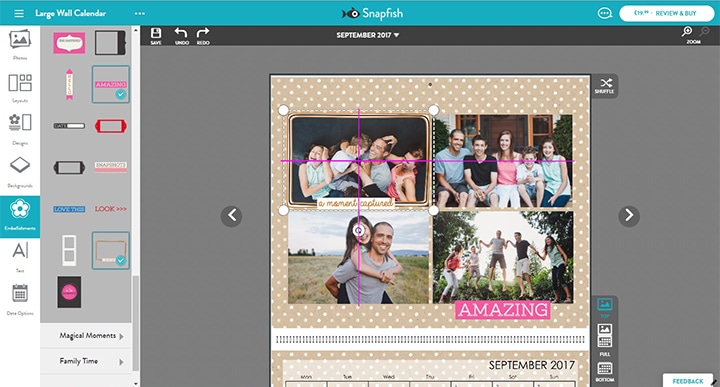Open the Photos panel
Screen dimensions: 720x387
pos(20,45)
